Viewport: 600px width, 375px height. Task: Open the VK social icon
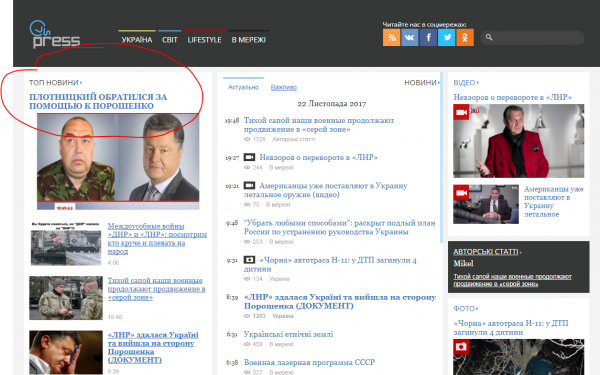coord(409,38)
